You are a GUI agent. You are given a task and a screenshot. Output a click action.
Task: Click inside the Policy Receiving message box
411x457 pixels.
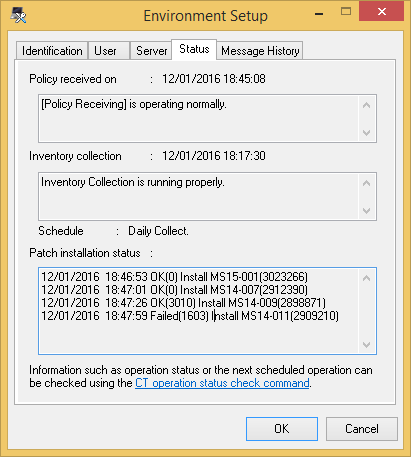(x=199, y=119)
